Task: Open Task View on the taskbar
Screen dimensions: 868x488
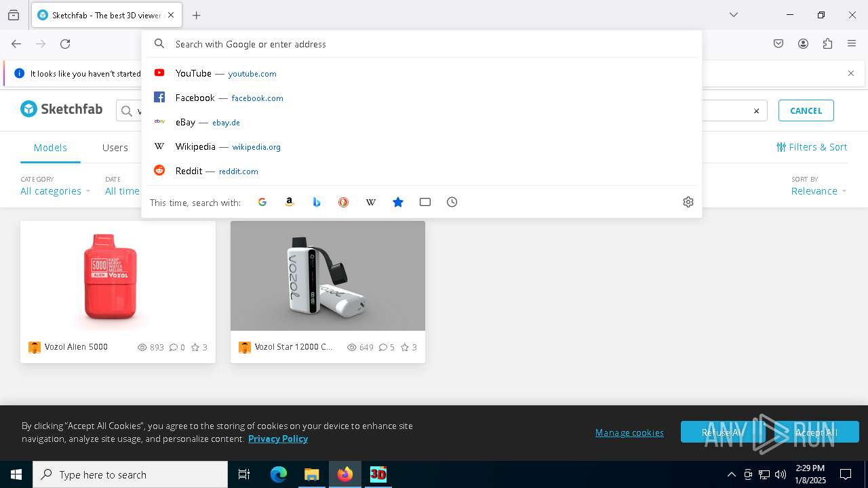Action: pos(244,474)
